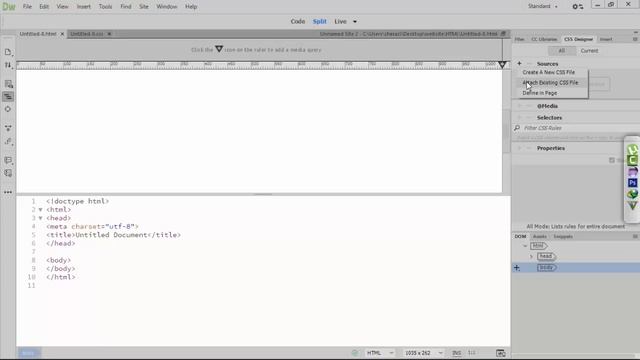The image size is (640, 360).
Task: Open HTML language dropdown in status bar
Action: click(x=380, y=353)
